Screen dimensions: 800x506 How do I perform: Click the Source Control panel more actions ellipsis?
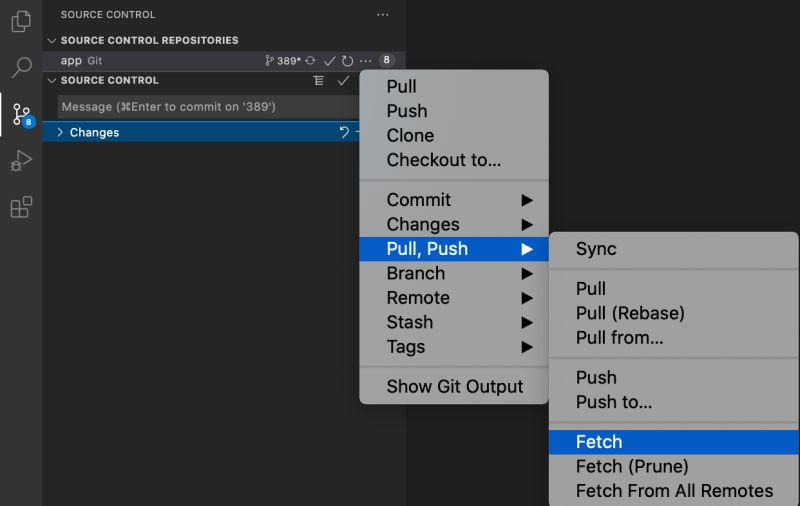click(x=383, y=15)
